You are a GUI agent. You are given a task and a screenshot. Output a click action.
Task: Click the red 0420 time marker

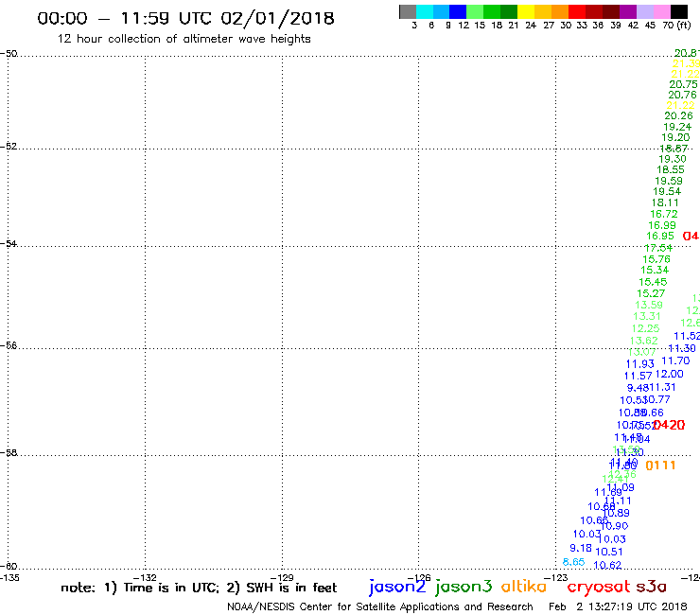coord(669,425)
